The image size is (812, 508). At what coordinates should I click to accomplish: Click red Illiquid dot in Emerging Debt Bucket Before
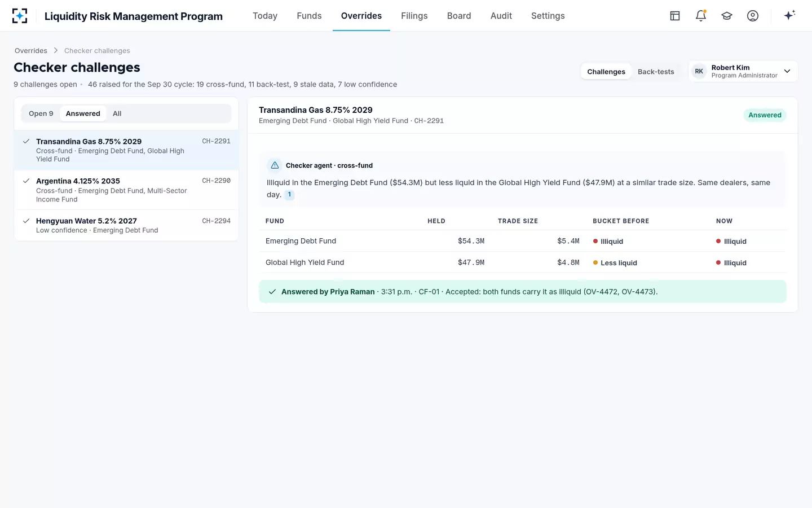tap(595, 241)
